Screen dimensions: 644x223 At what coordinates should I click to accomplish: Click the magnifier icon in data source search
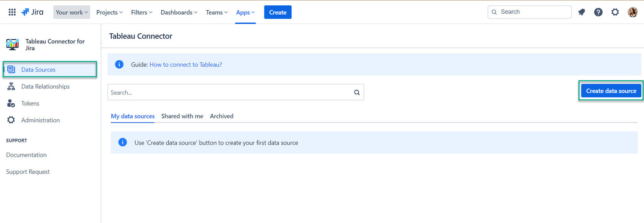click(357, 93)
